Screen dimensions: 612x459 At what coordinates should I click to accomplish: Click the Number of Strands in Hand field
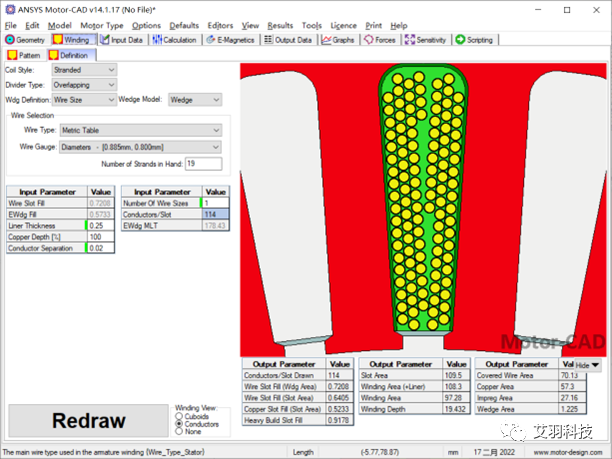pyautogui.click(x=203, y=164)
